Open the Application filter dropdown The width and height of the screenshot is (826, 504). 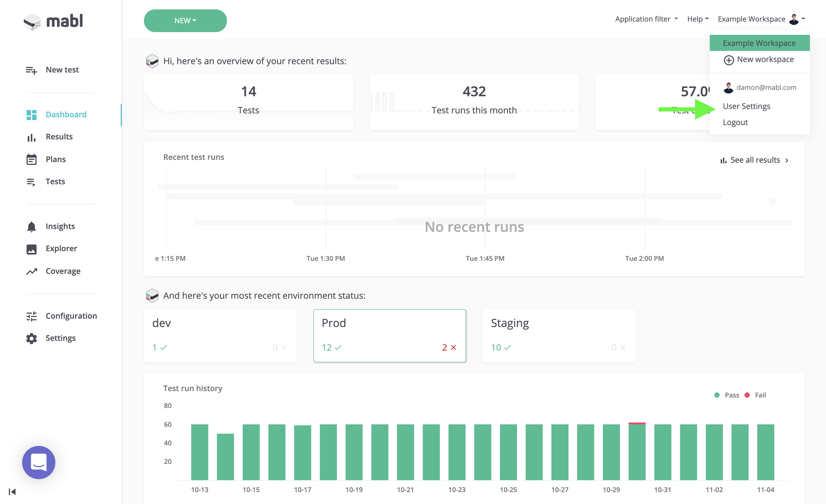(x=646, y=19)
